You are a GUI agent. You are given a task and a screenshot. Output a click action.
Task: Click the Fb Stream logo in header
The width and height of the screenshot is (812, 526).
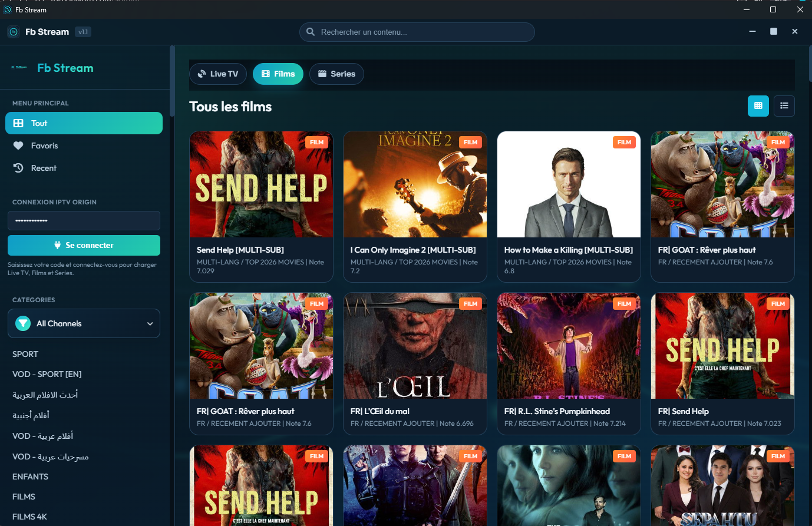14,32
